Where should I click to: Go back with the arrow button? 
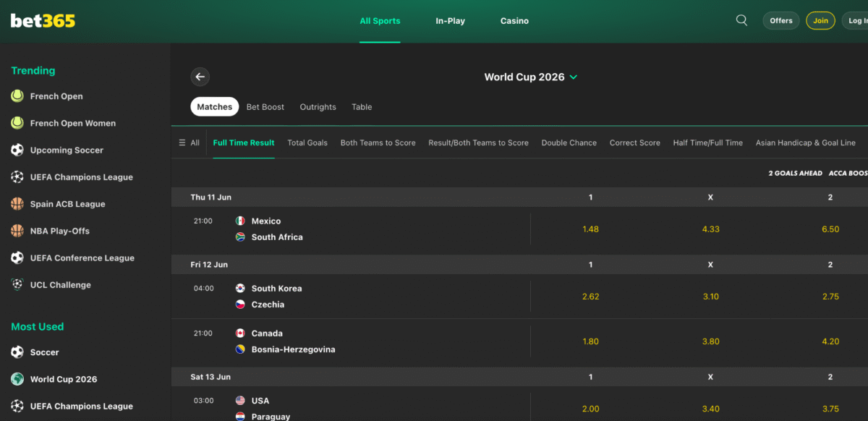200,77
